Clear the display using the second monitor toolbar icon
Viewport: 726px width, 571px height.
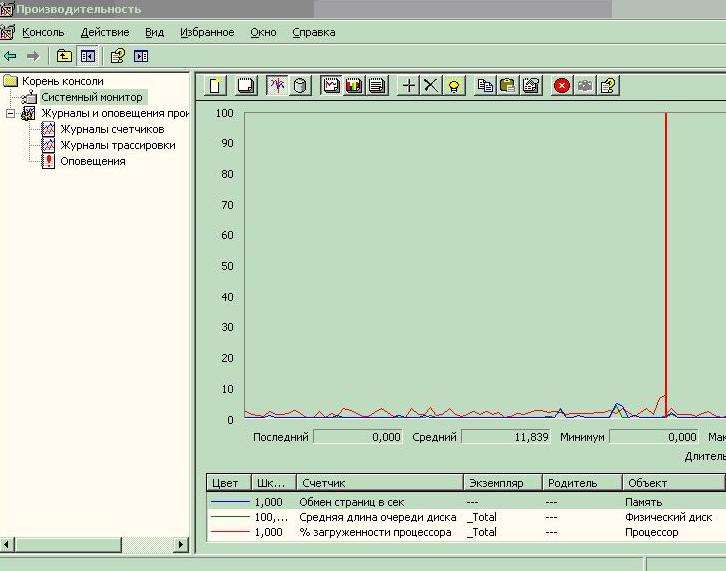(x=246, y=86)
